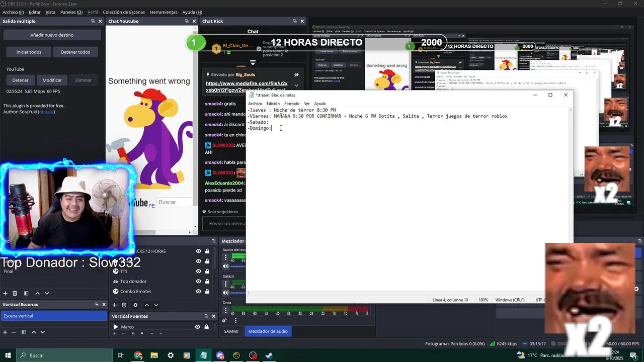
Task: Undock the Vertical Fuentes panel
Action: pos(206,316)
